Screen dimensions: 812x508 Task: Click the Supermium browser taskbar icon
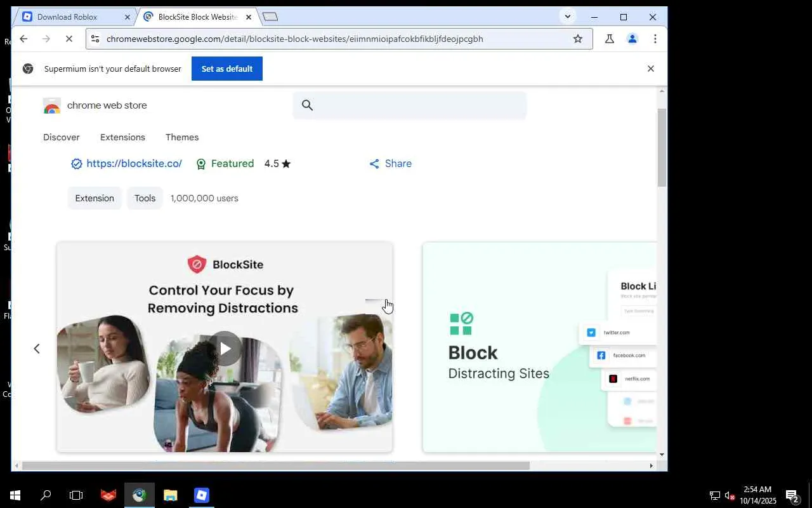139,495
